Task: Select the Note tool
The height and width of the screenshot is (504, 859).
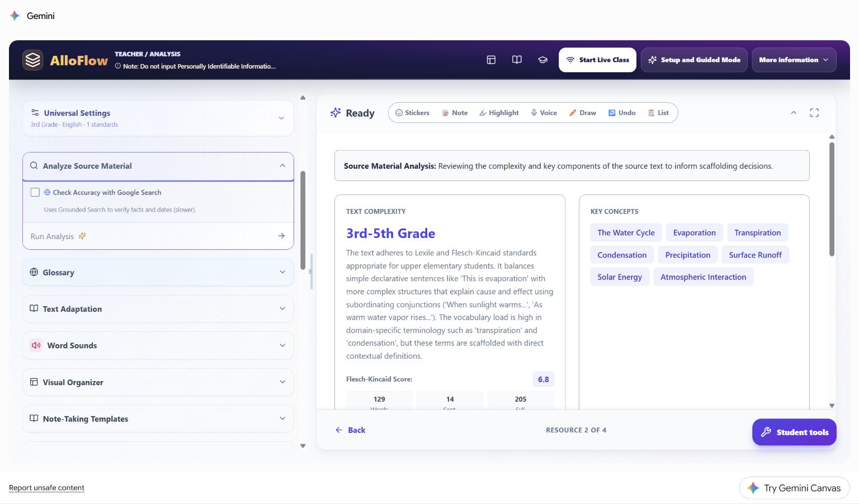Action: pos(455,113)
